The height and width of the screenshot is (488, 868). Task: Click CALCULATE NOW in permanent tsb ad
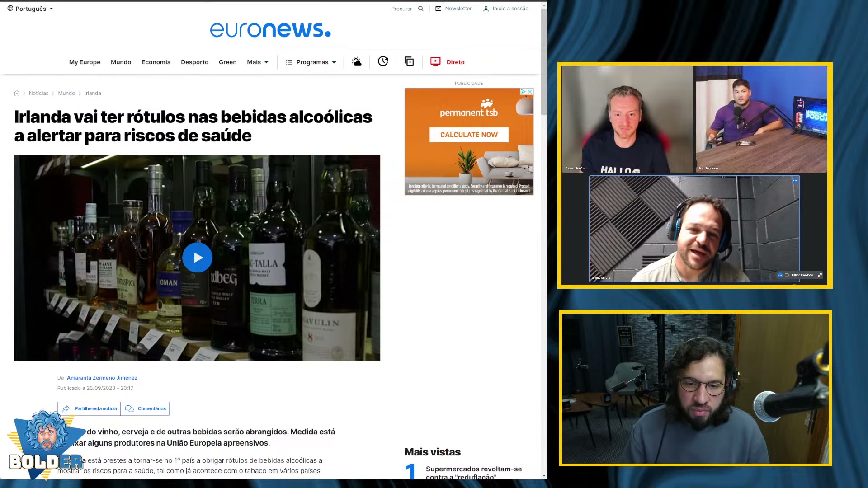pos(469,135)
